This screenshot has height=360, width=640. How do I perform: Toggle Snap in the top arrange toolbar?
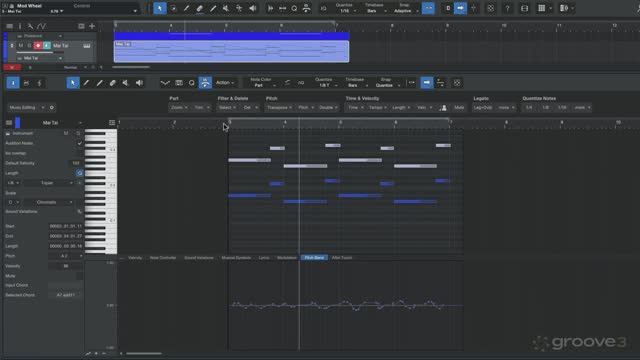[428, 8]
